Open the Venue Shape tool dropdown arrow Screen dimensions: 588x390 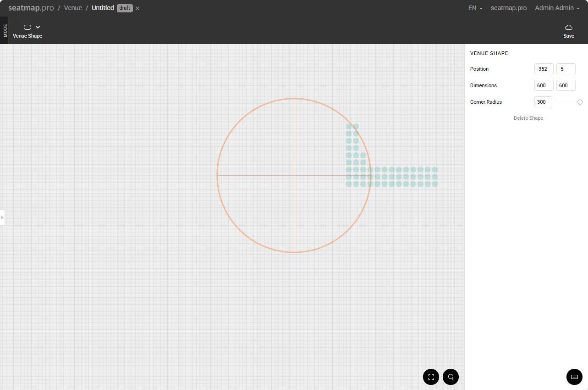click(38, 28)
